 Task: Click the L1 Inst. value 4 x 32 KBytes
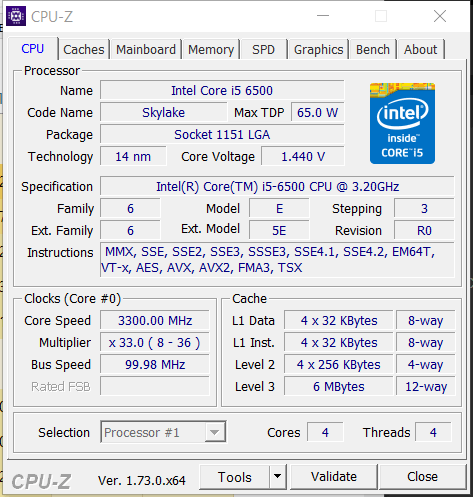pos(339,342)
